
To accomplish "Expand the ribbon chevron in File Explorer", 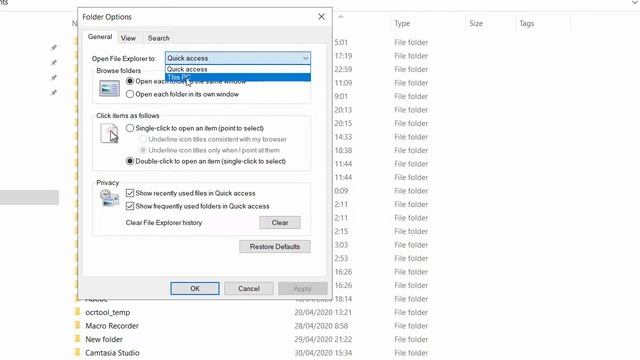I will tap(635, 3).
